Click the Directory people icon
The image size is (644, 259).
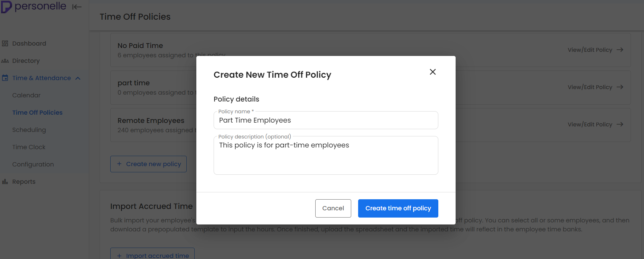[x=5, y=60]
